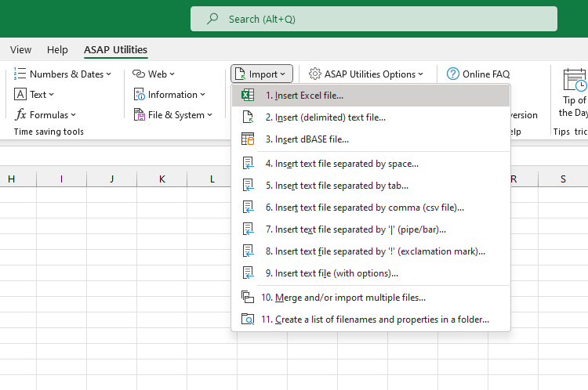Choose Create a list of filenames entry
588x390 pixels.
tap(371, 320)
